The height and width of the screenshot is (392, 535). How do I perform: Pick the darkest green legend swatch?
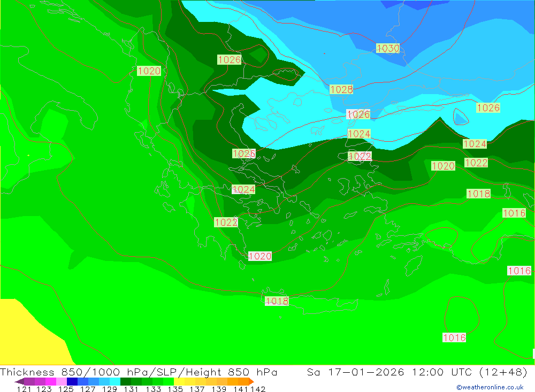126,381
